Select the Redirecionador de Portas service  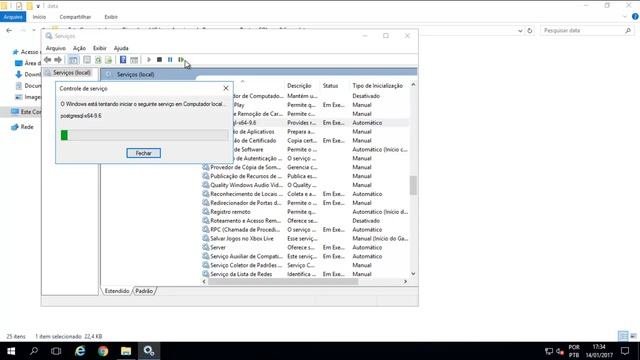tap(245, 203)
